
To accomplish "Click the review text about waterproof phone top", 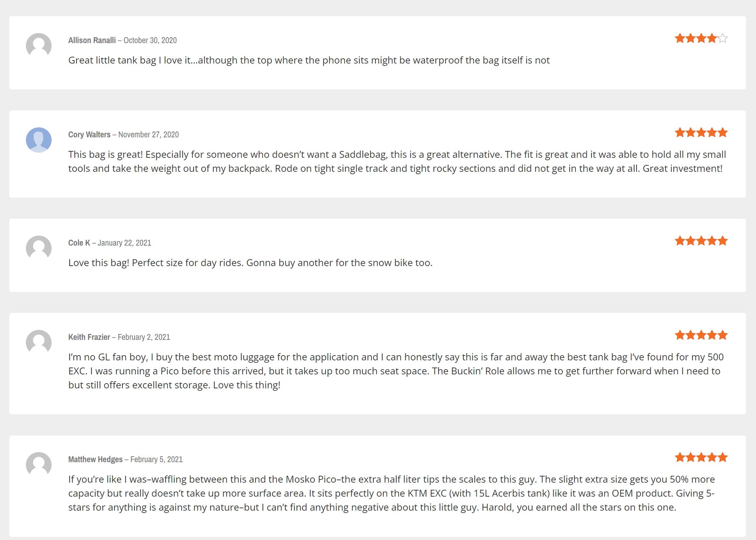I will tap(309, 60).
